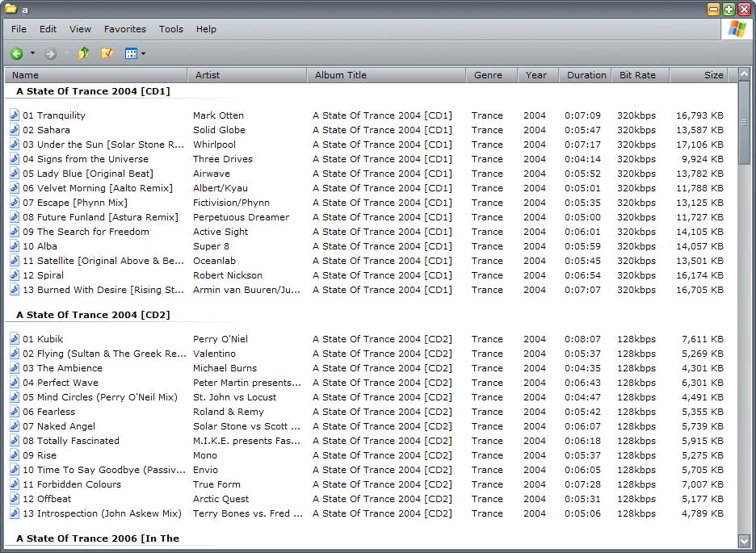Open the Tools menu
Image resolution: width=756 pixels, height=553 pixels.
[x=171, y=29]
